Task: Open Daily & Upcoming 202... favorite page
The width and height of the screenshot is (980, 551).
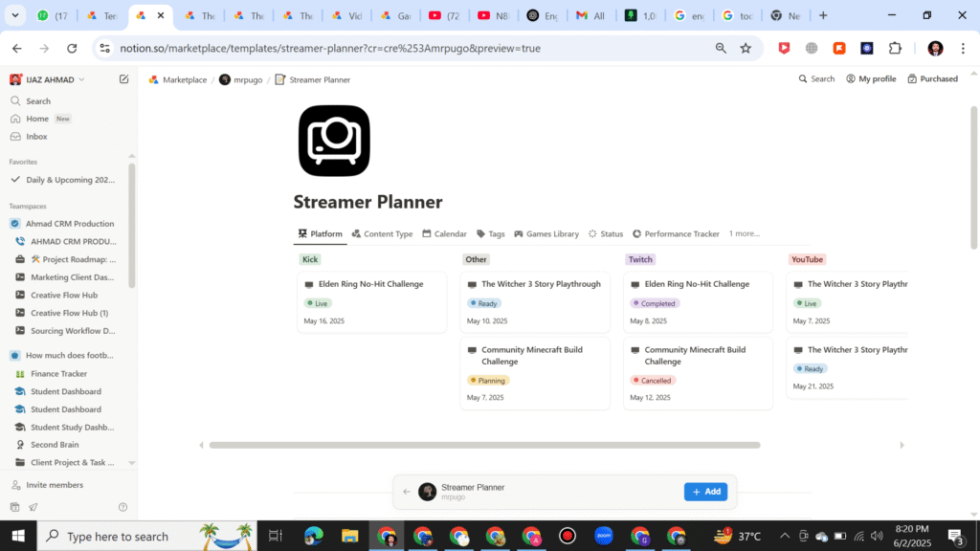Action: pyautogui.click(x=70, y=180)
